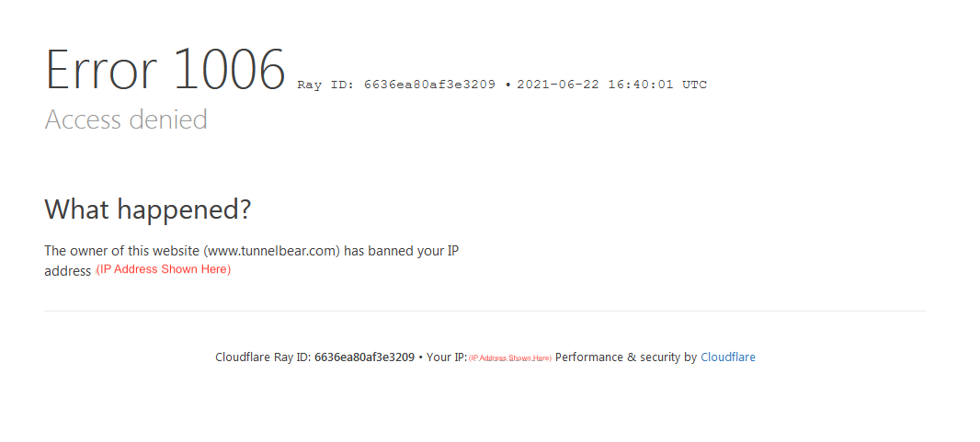Click the bullet separator in the footer line

[x=421, y=357]
